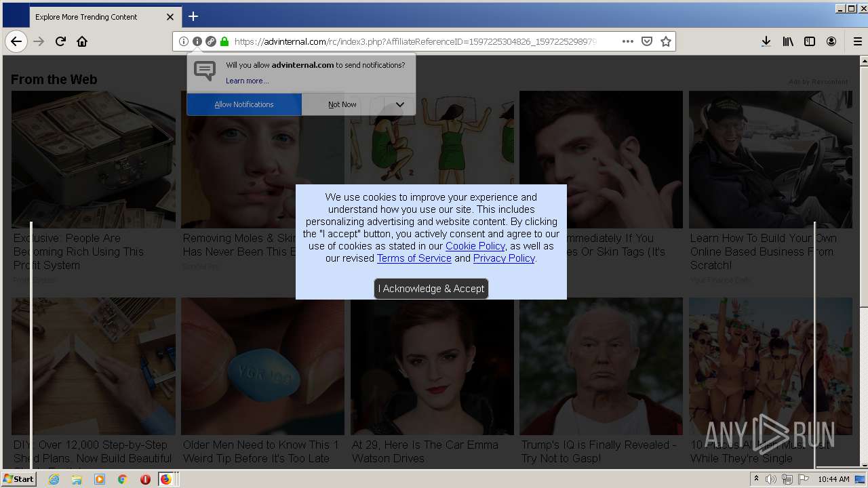Open the blue pill ad thumbnail
The width and height of the screenshot is (868, 488).
coord(262,366)
